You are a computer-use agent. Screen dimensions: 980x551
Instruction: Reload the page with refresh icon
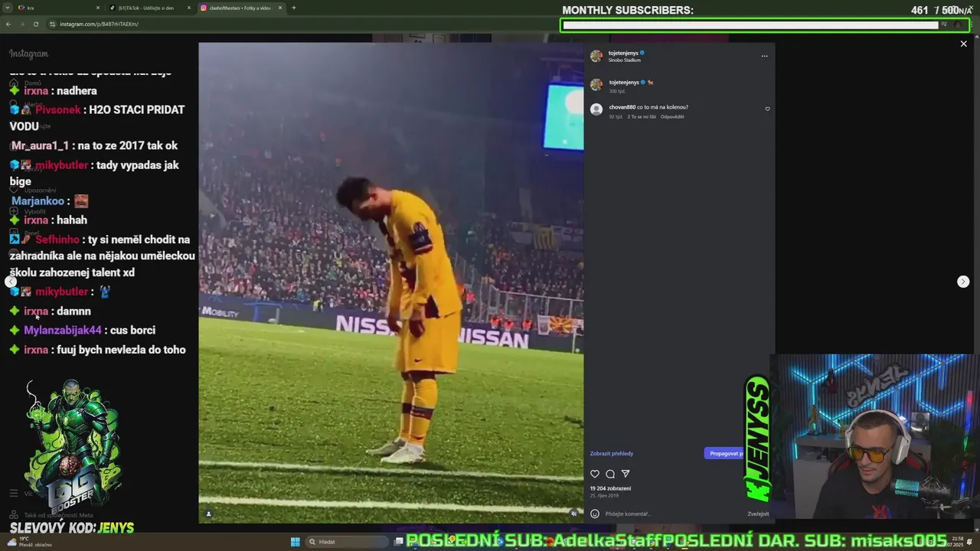[36, 24]
